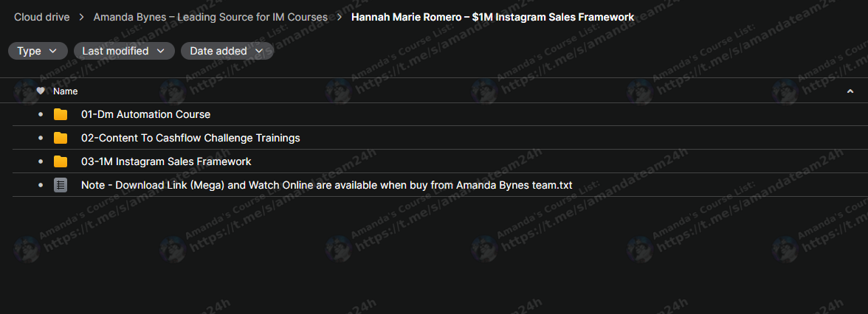This screenshot has width=868, height=314.
Task: Select the Note - Download Link txt filename
Action: click(326, 185)
